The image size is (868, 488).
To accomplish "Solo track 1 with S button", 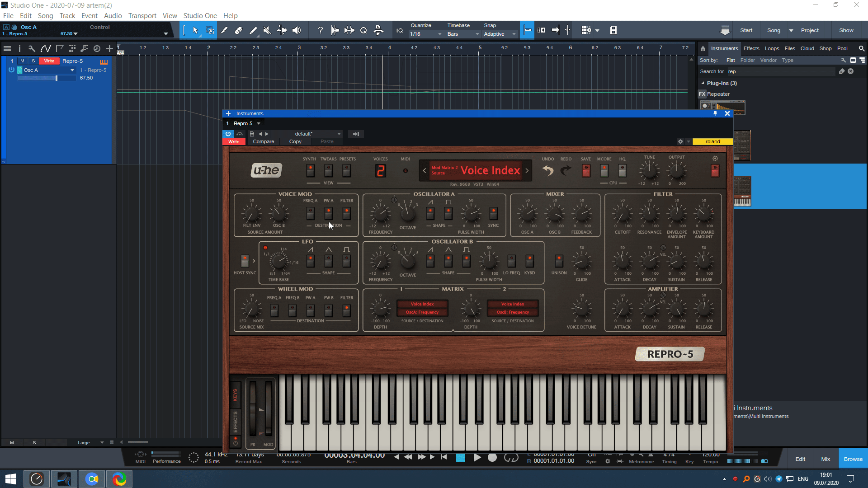I will tap(33, 61).
